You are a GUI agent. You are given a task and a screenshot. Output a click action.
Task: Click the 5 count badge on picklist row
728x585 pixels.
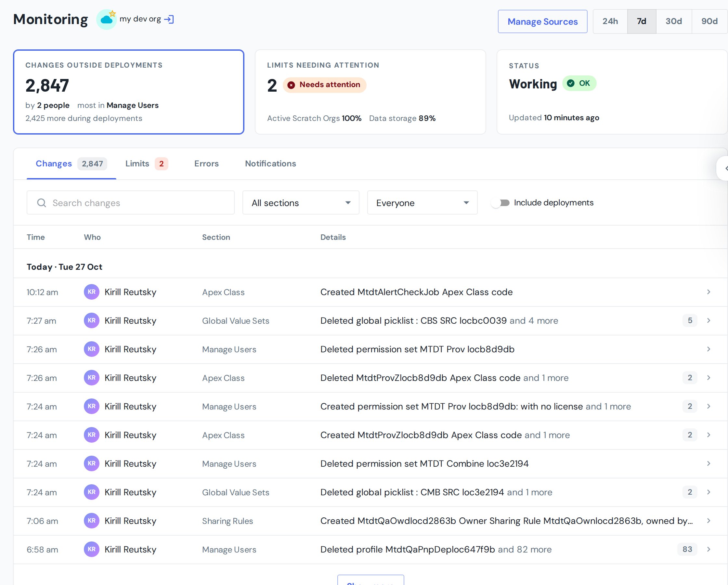[690, 320]
